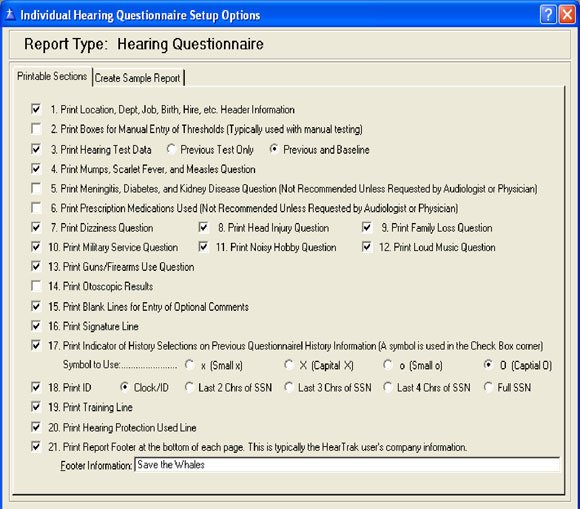The height and width of the screenshot is (509, 580).
Task: Select Previous and Baseline radio button
Action: pos(274,149)
